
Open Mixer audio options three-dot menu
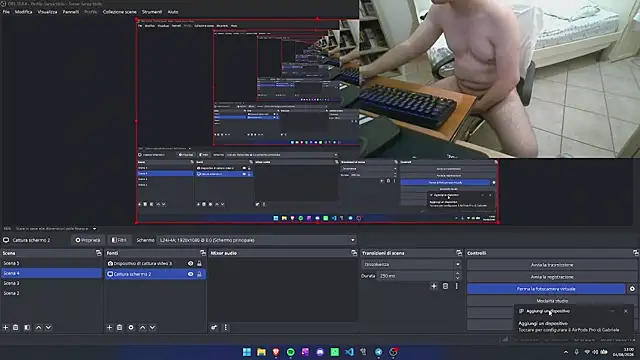225,327
